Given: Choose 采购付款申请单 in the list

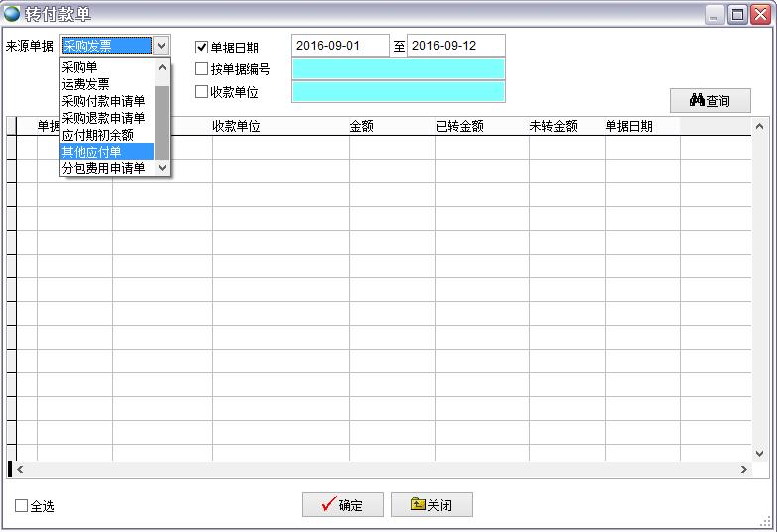Looking at the screenshot, I should click(x=104, y=101).
